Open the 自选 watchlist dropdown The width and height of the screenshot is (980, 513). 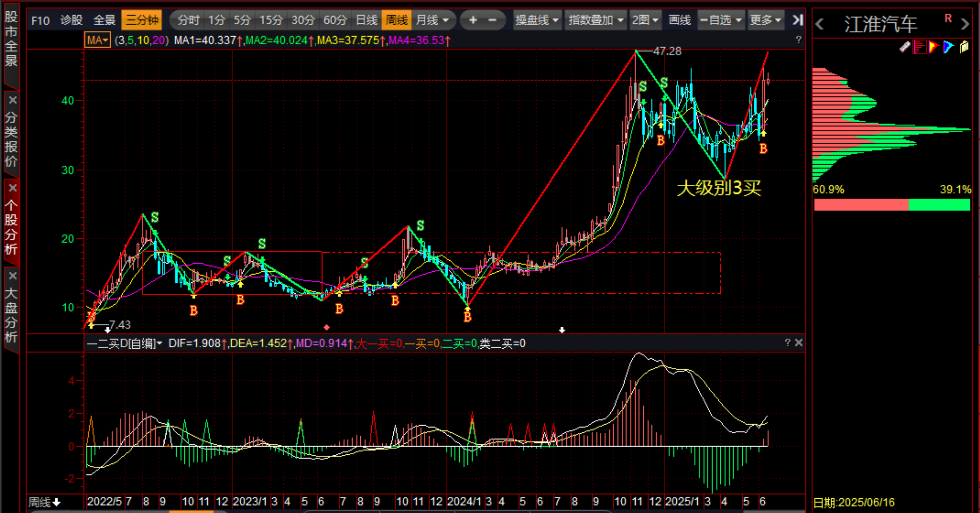721,20
